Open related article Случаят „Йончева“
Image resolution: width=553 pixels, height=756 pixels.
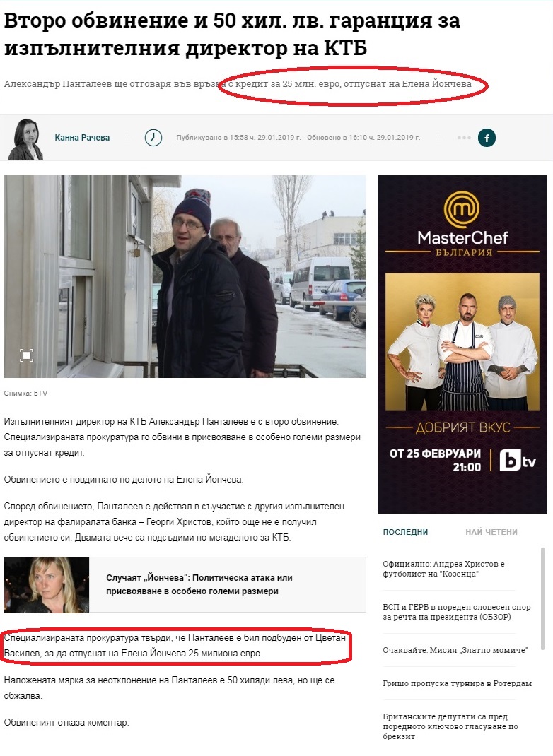click(x=199, y=584)
